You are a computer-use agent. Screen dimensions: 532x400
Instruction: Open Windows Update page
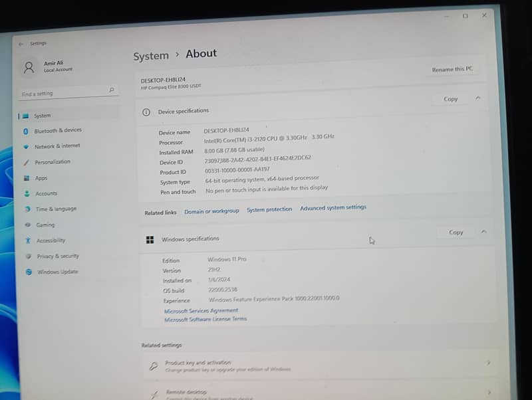coord(57,272)
